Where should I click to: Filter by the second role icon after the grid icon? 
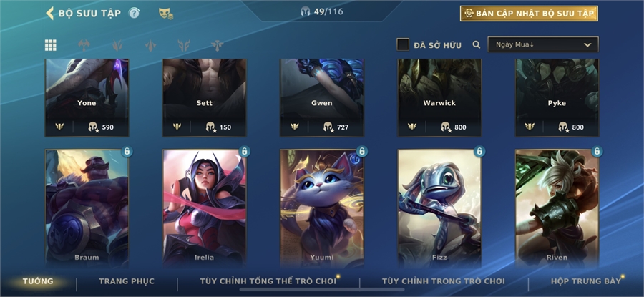coord(117,45)
